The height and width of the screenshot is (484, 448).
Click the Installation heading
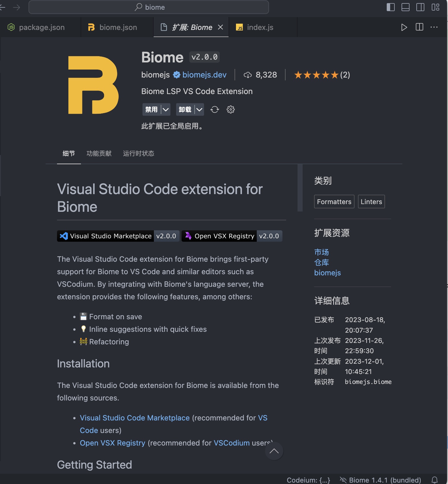pos(83,364)
